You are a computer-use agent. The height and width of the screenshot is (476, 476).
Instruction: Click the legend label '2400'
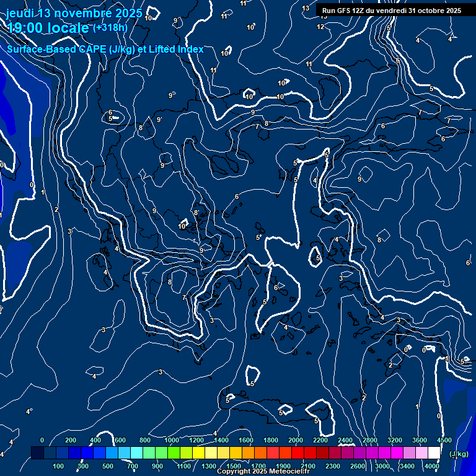pyautogui.click(x=345, y=440)
